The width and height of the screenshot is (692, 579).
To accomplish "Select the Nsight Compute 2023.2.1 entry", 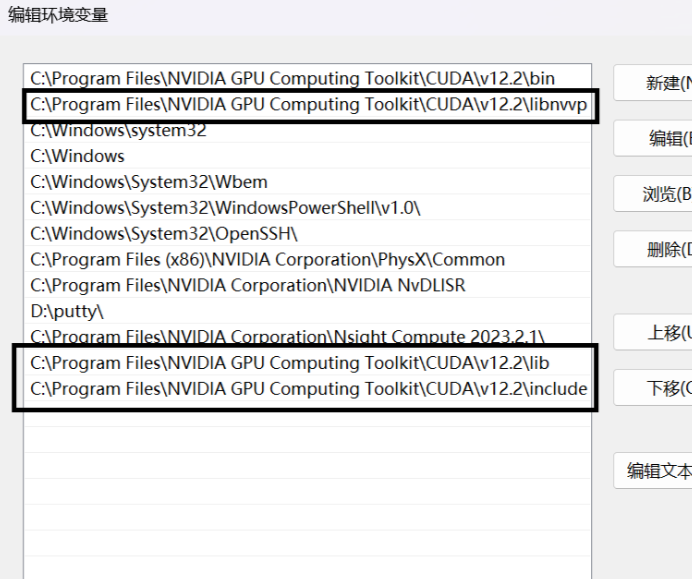I will pos(308,337).
